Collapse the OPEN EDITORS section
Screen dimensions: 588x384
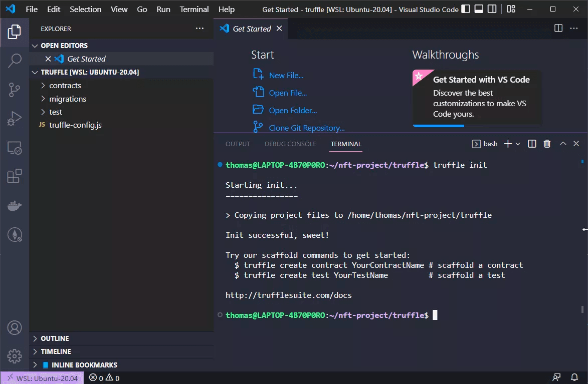pyautogui.click(x=121, y=46)
